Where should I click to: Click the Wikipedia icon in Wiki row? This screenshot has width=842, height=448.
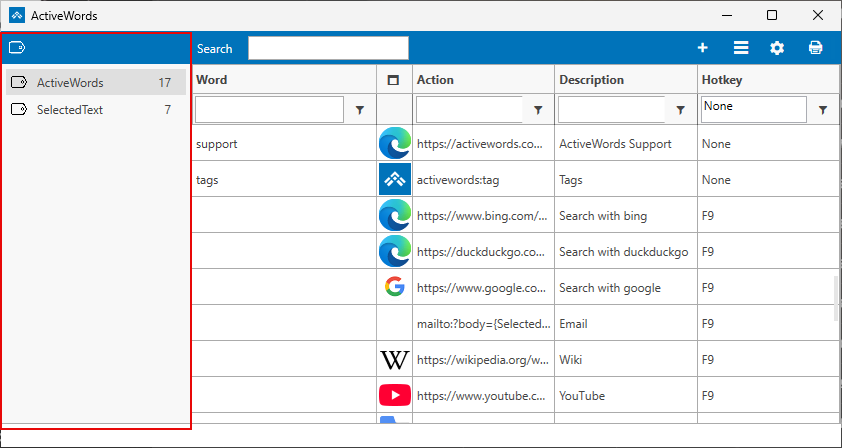click(395, 360)
